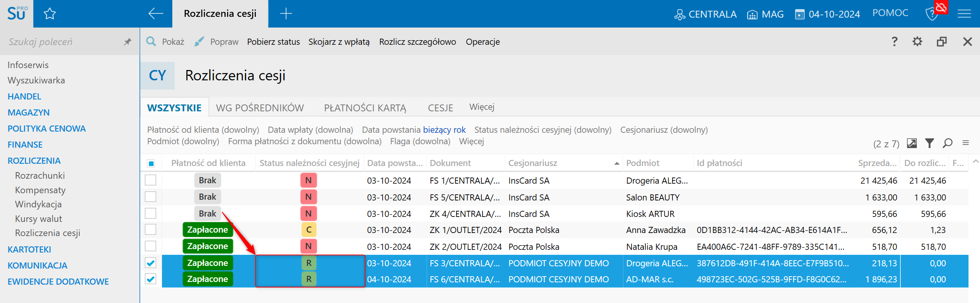
Task: Click the Pobierz status button
Action: [x=273, y=42]
